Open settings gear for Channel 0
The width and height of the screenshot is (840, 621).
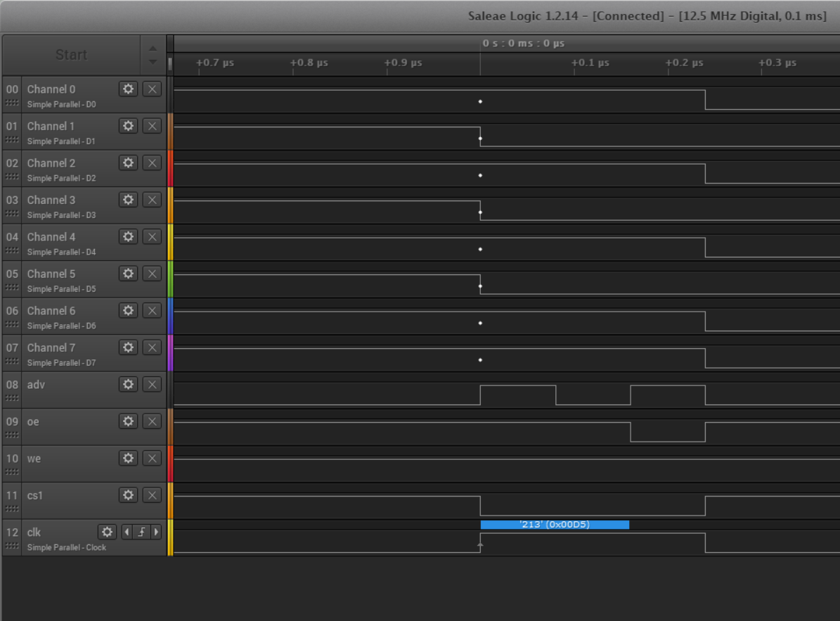(x=128, y=89)
